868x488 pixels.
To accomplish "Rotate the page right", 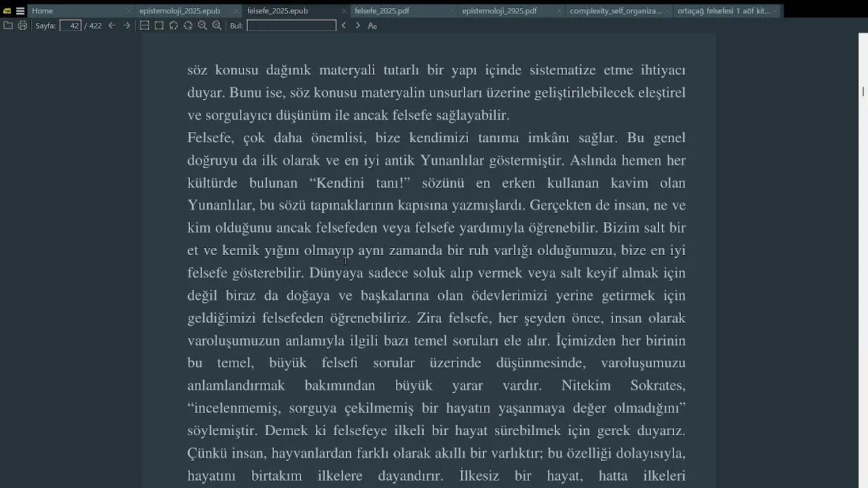I will click(x=188, y=25).
